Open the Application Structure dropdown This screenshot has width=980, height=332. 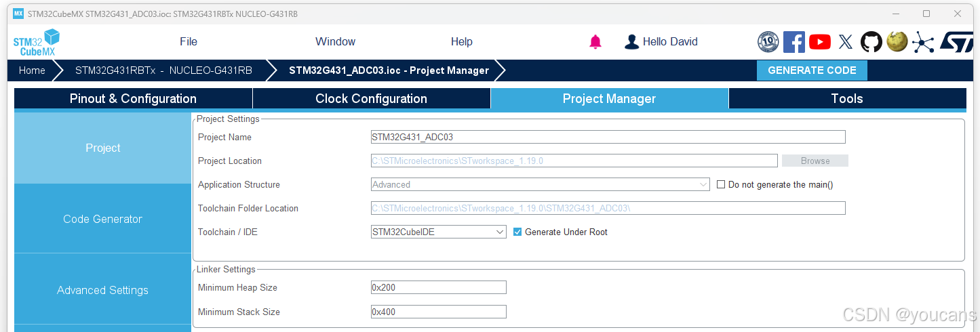[x=541, y=184]
